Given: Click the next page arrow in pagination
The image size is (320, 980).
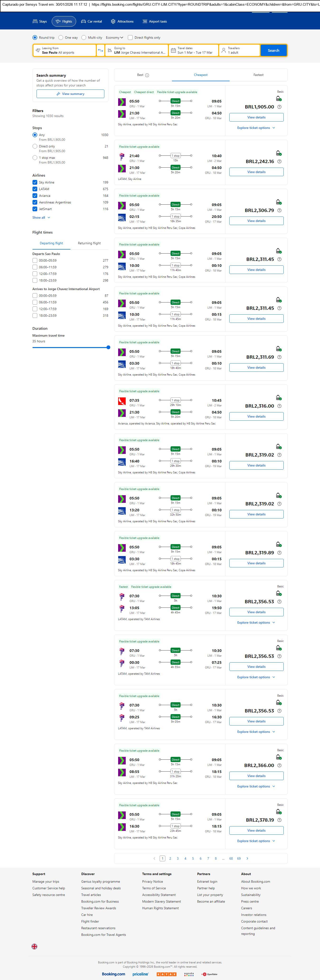Looking at the screenshot, I should (247, 858).
